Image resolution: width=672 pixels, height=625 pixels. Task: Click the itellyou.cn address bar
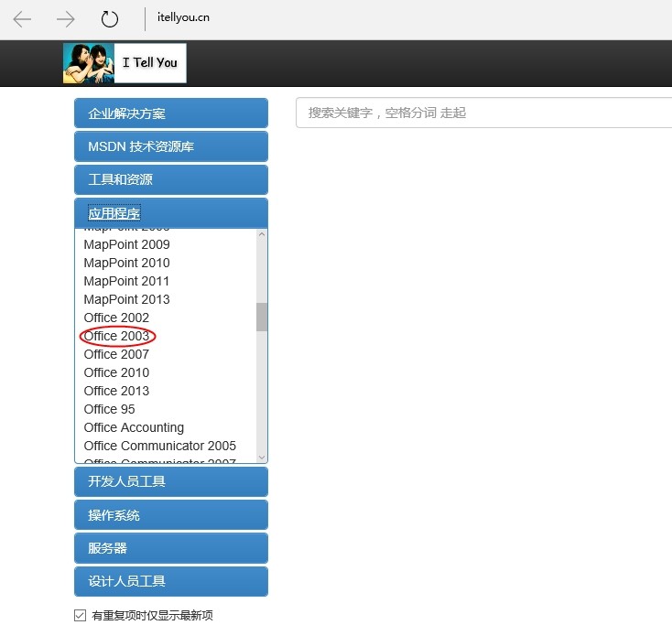coord(183,17)
